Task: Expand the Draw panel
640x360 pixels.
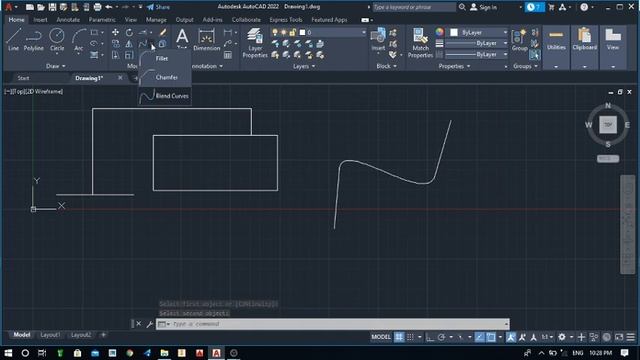Action: [56, 66]
